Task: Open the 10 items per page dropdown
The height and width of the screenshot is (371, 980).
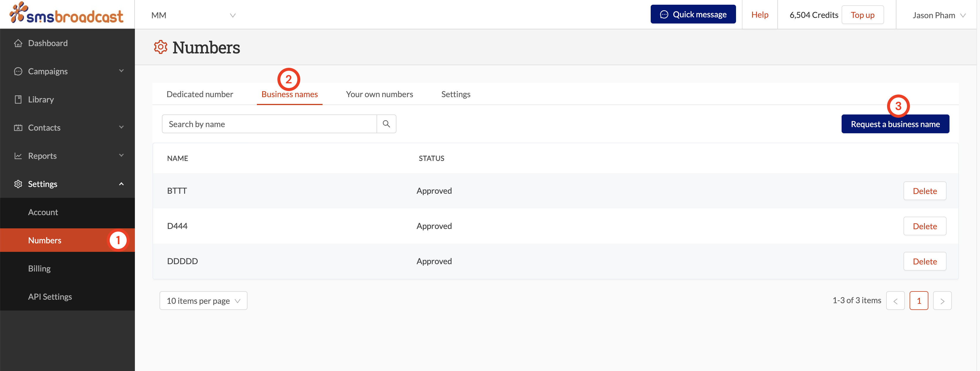Action: pyautogui.click(x=203, y=301)
